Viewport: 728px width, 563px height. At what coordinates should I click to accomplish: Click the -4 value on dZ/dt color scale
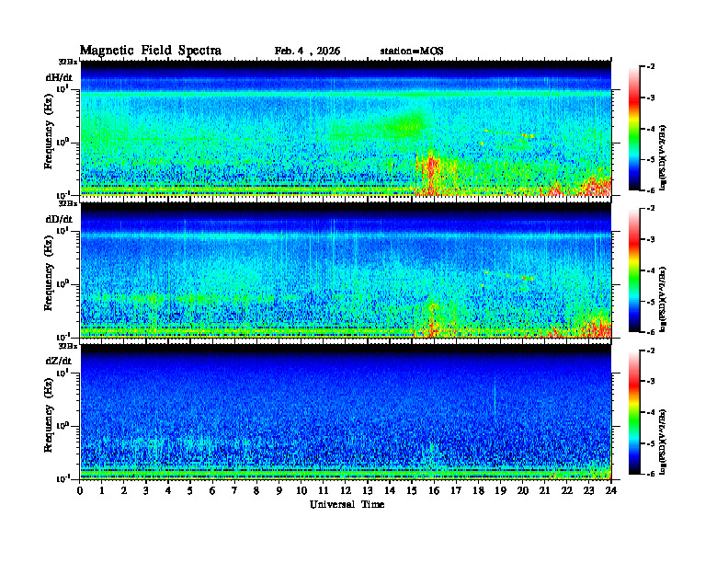click(x=651, y=412)
